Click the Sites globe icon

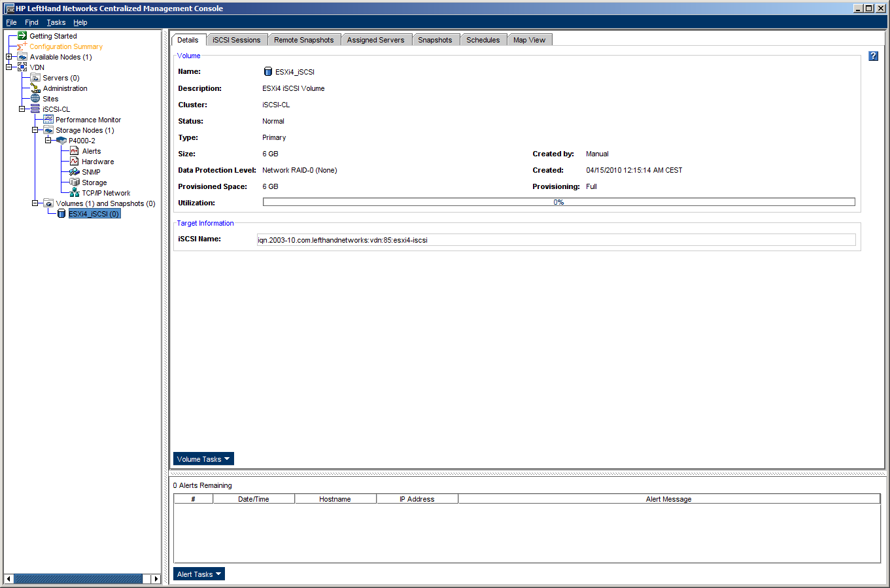pyautogui.click(x=35, y=99)
